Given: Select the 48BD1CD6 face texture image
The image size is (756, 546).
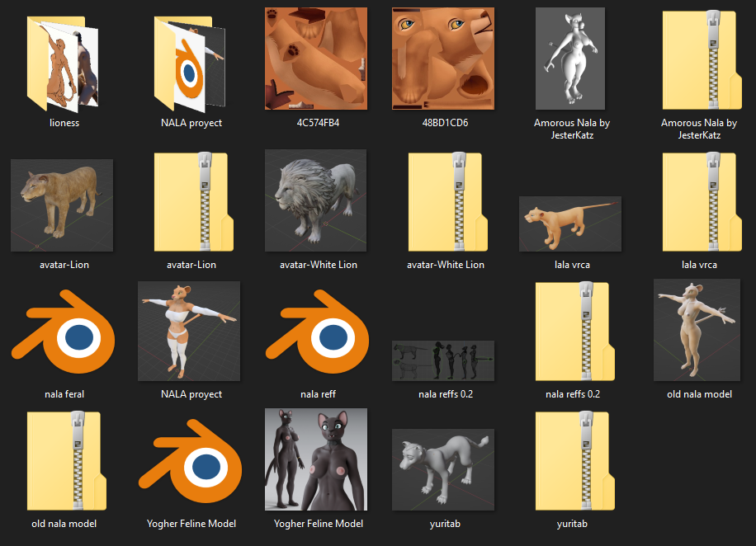Looking at the screenshot, I should (443, 59).
